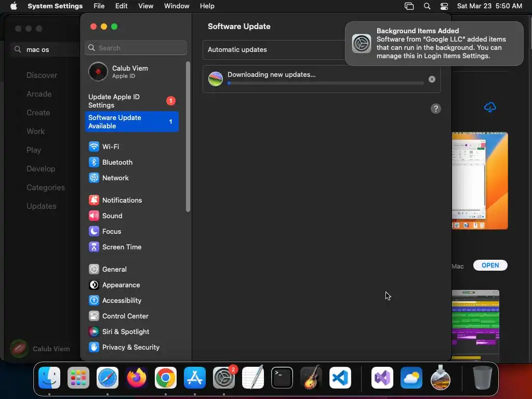Click the Background Items Added notification
Screen dimensions: 532x399
[434, 44]
